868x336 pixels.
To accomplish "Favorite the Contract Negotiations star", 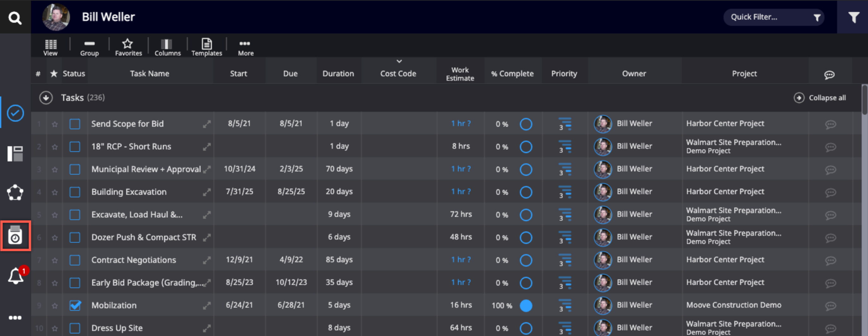I will click(x=55, y=260).
